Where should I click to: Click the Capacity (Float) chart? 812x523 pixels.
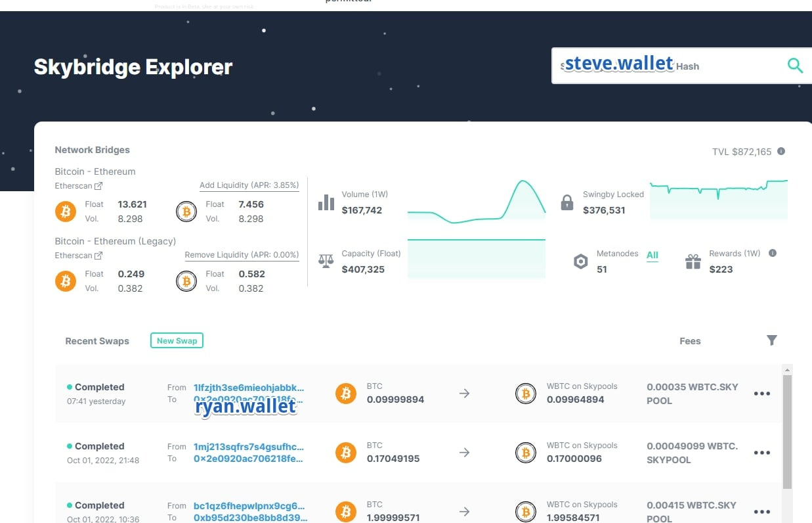click(x=477, y=259)
